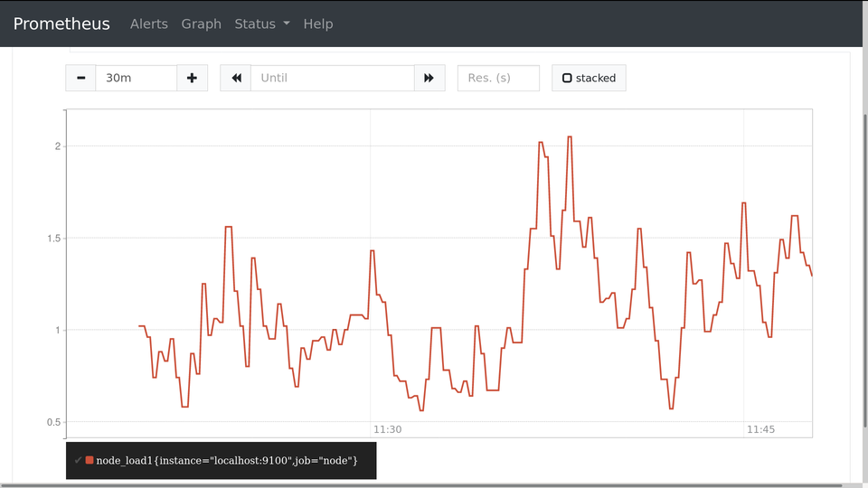The height and width of the screenshot is (488, 868).
Task: Click the 11:30 time axis label
Action: 387,429
